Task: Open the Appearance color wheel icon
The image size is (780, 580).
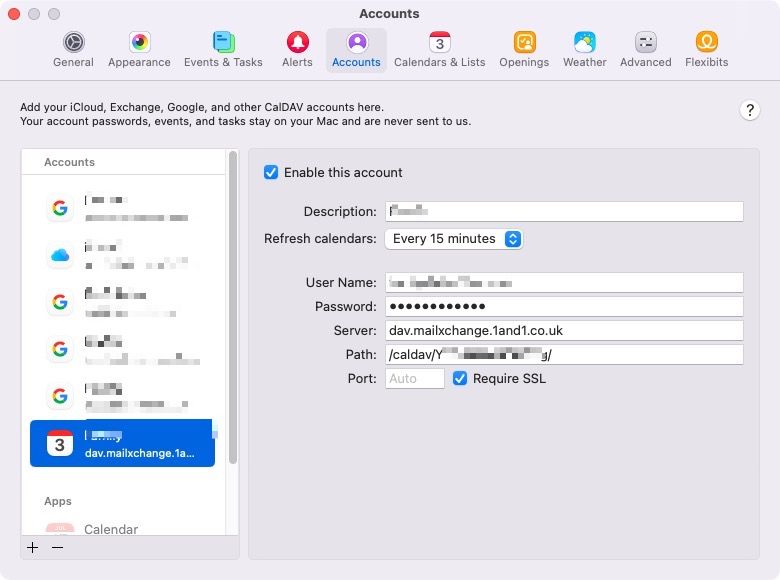Action: tap(139, 42)
